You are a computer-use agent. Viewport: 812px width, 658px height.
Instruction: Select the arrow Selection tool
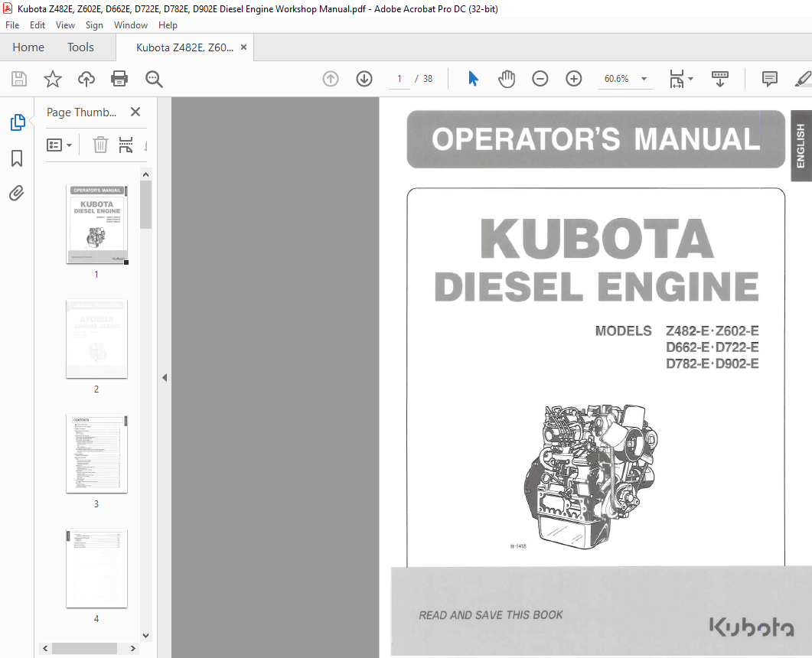(473, 79)
